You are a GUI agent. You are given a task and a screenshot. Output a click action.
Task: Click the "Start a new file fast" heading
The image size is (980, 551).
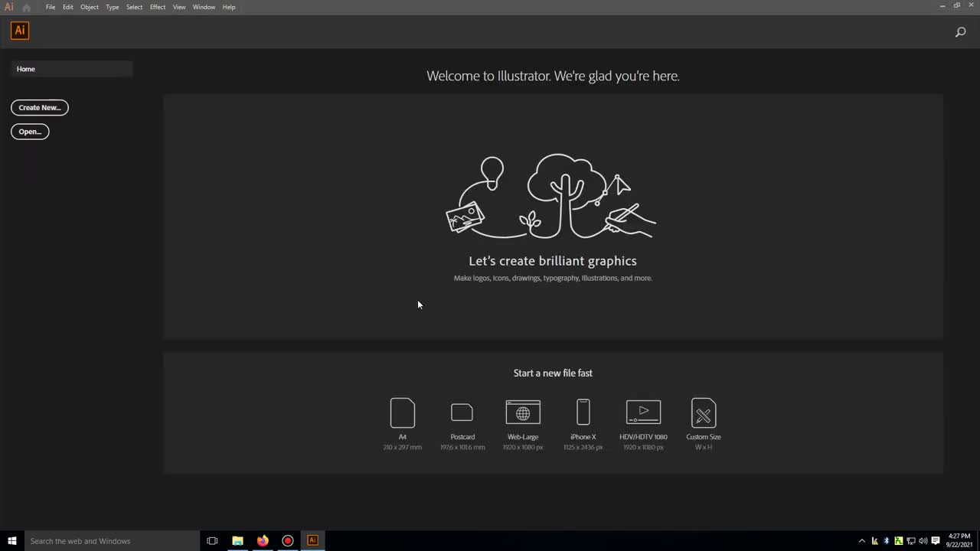pos(553,373)
